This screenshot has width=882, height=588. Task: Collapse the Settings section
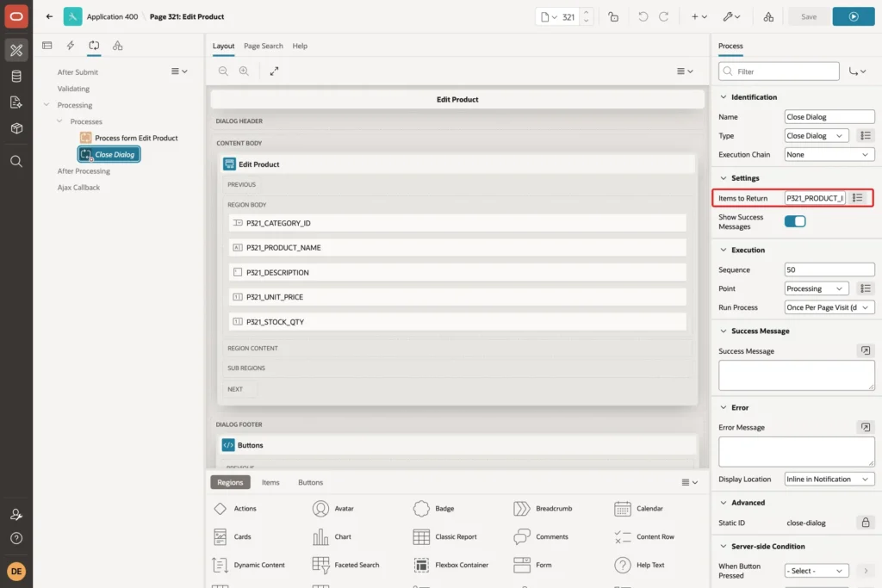click(x=724, y=177)
